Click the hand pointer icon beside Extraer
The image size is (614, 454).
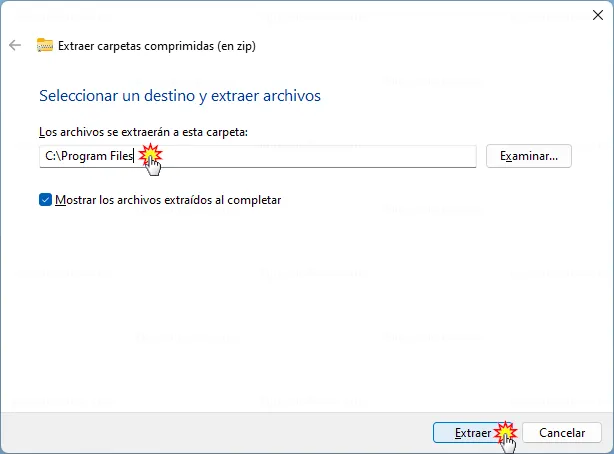click(509, 444)
